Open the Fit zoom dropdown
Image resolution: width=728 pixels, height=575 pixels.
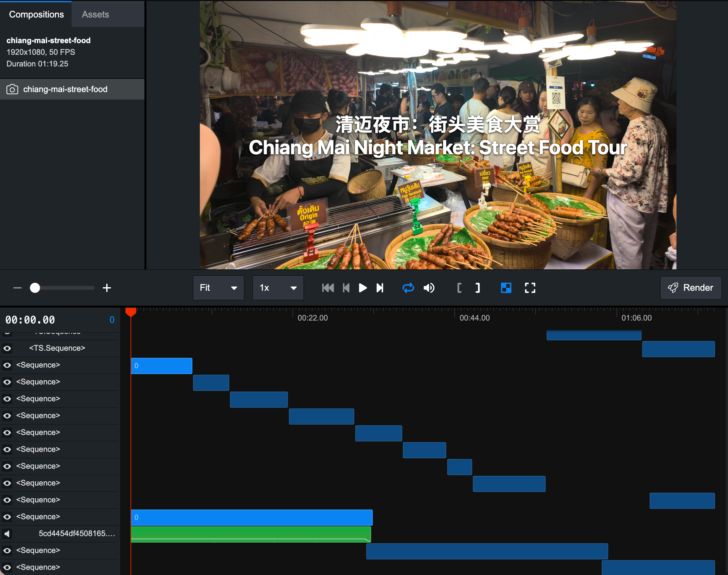(218, 288)
